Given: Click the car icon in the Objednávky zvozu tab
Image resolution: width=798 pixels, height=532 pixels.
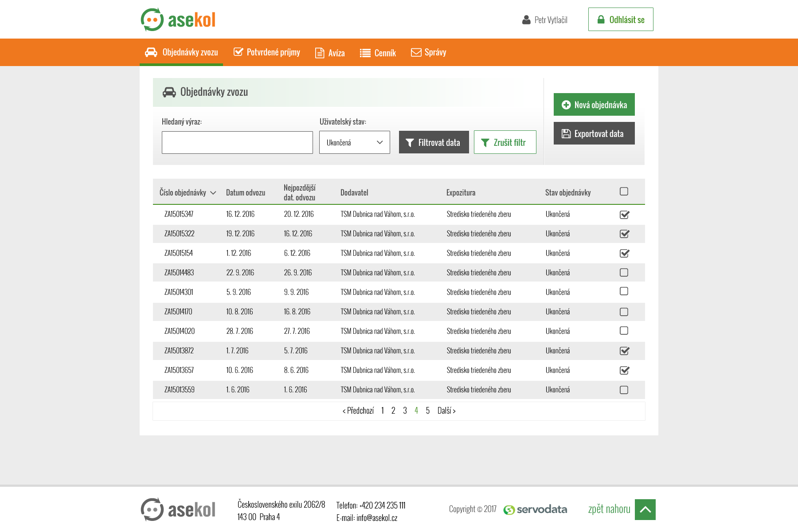Looking at the screenshot, I should (x=151, y=52).
